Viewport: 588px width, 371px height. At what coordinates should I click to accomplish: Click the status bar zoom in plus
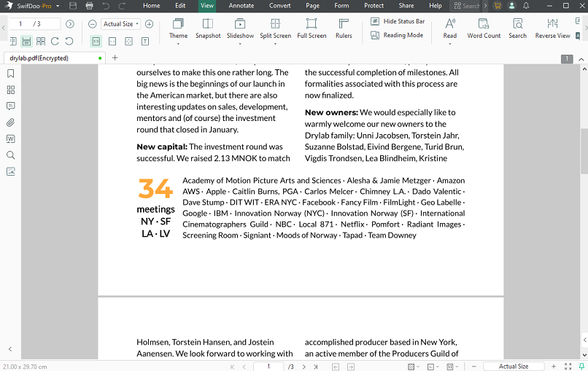(554, 367)
